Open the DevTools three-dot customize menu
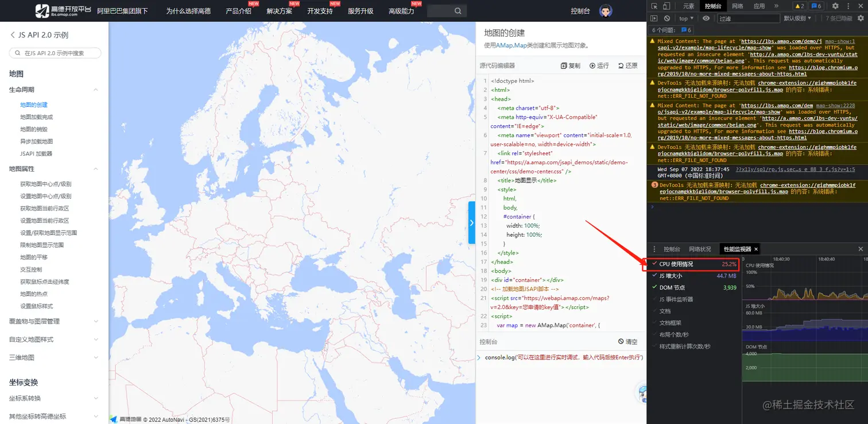This screenshot has width=868, height=424. [x=848, y=6]
